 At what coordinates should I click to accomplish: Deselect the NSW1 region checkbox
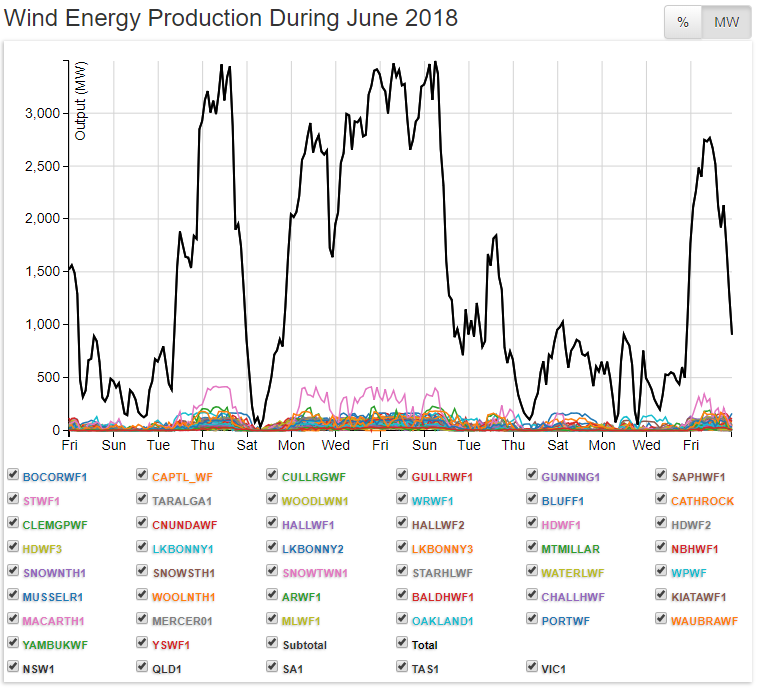(13, 666)
